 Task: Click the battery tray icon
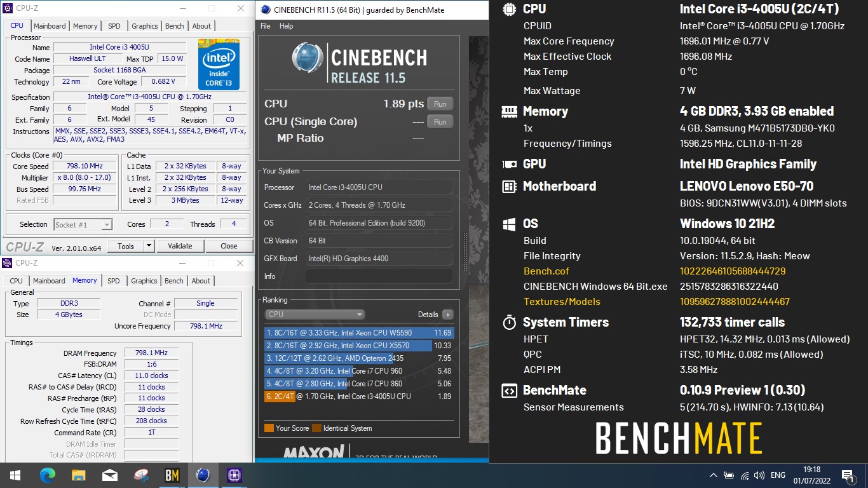point(729,475)
